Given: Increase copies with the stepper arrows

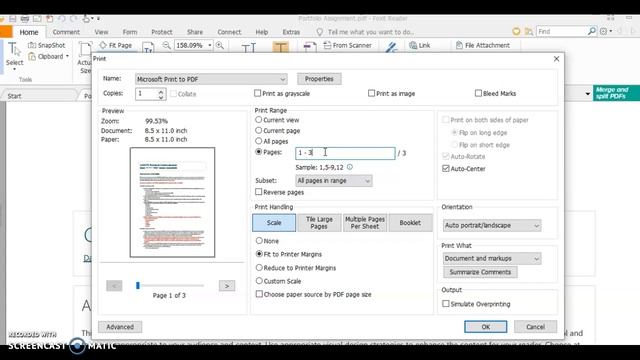Looking at the screenshot, I should (161, 92).
